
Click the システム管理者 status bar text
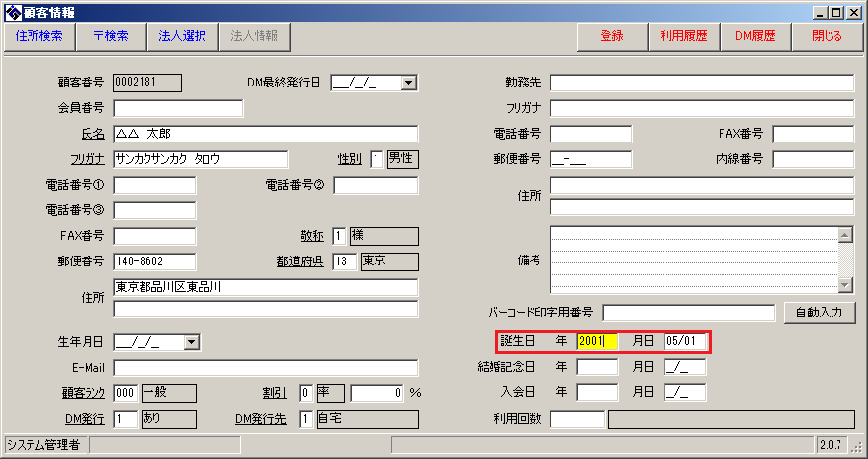tap(43, 445)
